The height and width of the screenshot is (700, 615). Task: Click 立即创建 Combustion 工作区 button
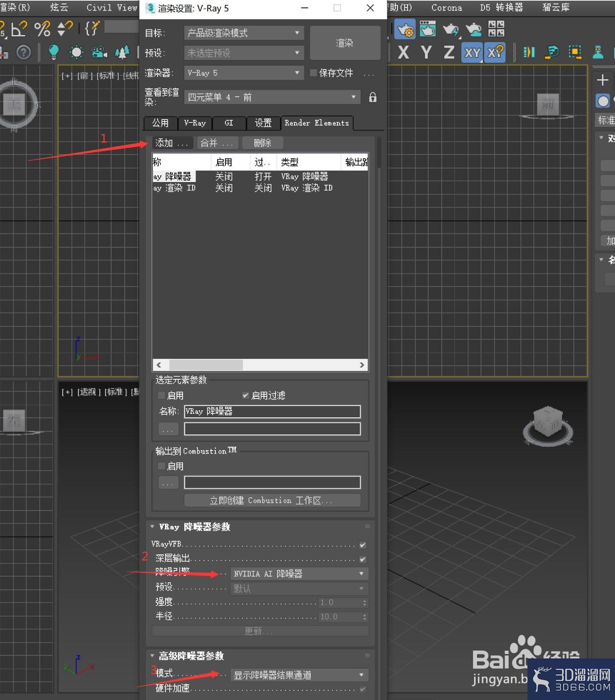(272, 500)
